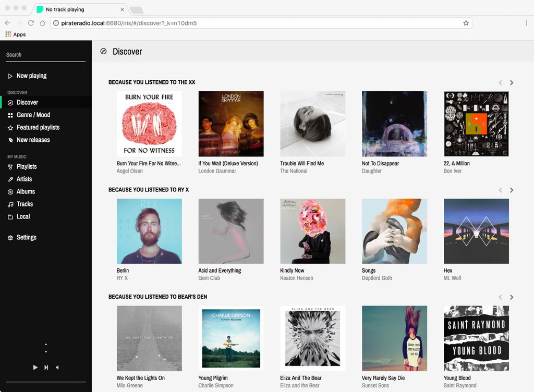Screen dimensions: 534x392
Task: Open We Kept the Lights On cover
Action: pos(149,338)
